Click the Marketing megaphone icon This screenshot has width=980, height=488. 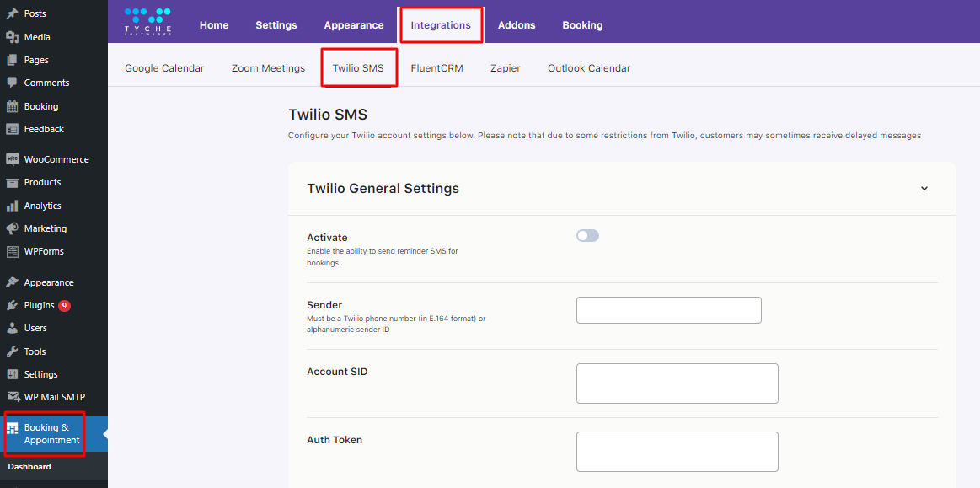coord(13,228)
